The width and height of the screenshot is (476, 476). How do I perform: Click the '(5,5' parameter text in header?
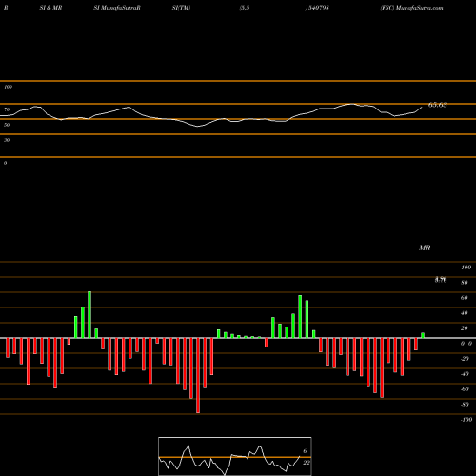(245, 8)
